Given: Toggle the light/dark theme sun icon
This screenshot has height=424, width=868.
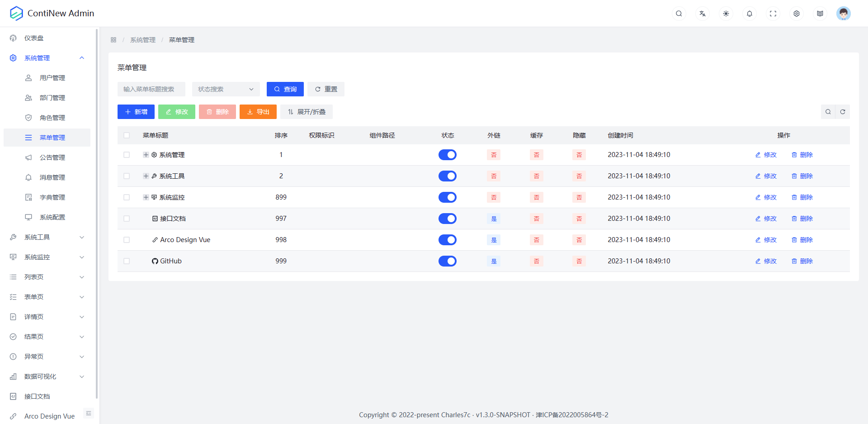Looking at the screenshot, I should pyautogui.click(x=726, y=14).
